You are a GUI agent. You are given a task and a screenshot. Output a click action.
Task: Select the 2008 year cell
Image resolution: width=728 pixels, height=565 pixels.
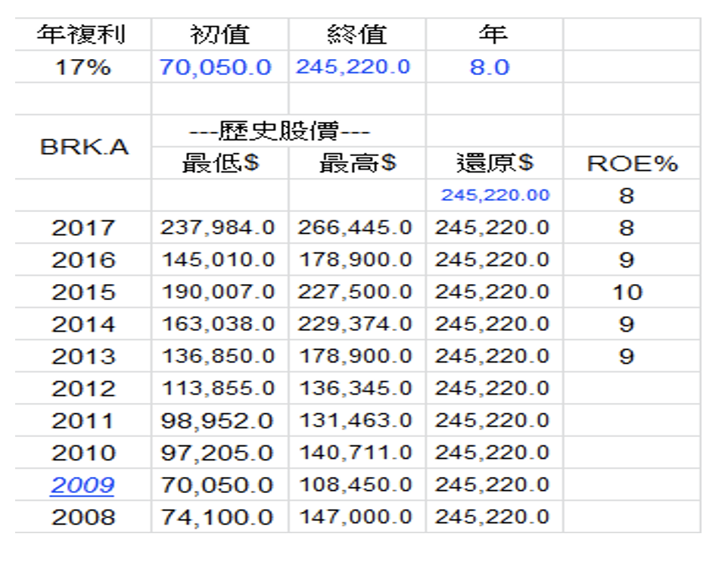[x=83, y=517]
